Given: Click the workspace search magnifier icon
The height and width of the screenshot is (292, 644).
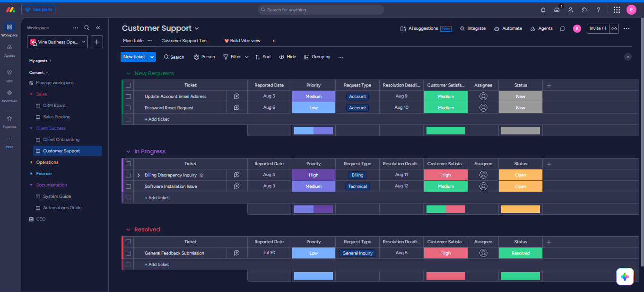Looking at the screenshot, I should click(x=87, y=28).
